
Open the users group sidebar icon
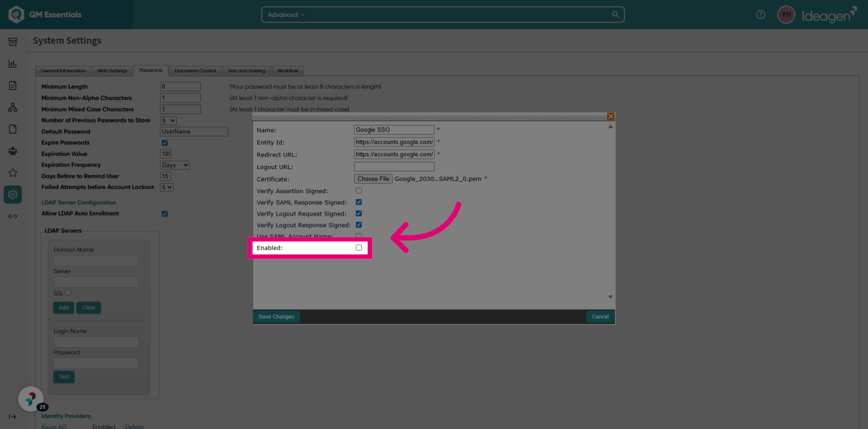(x=13, y=151)
